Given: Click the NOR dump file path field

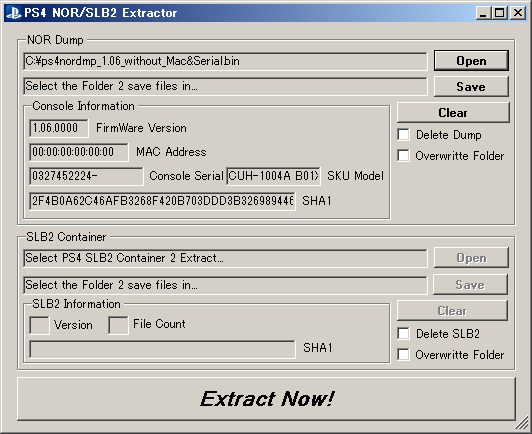Looking at the screenshot, I should pos(225,61).
